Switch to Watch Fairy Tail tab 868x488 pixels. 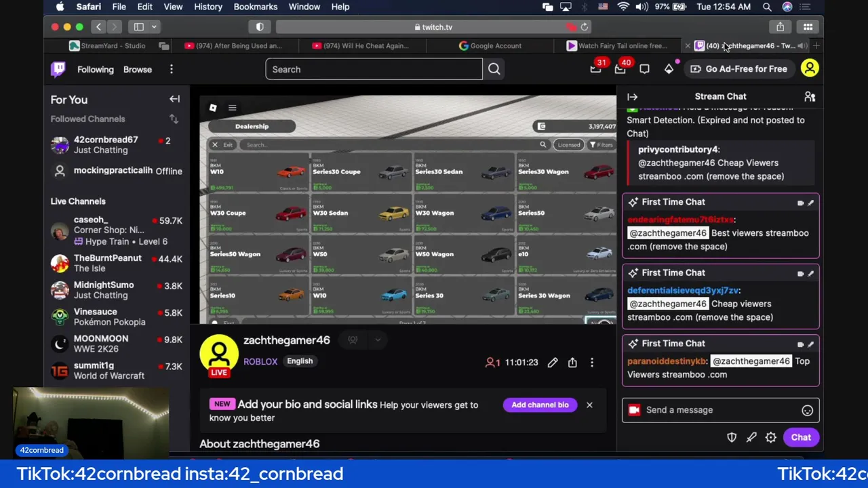coord(617,45)
